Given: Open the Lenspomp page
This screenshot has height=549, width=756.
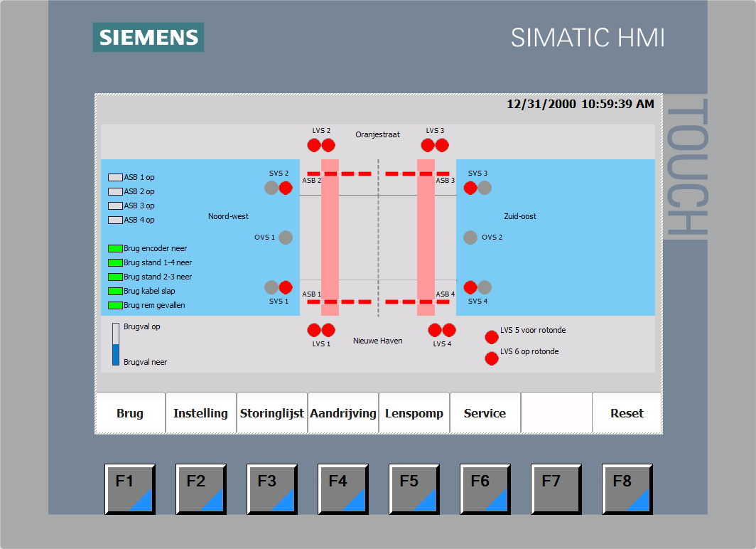Looking at the screenshot, I should 414,413.
